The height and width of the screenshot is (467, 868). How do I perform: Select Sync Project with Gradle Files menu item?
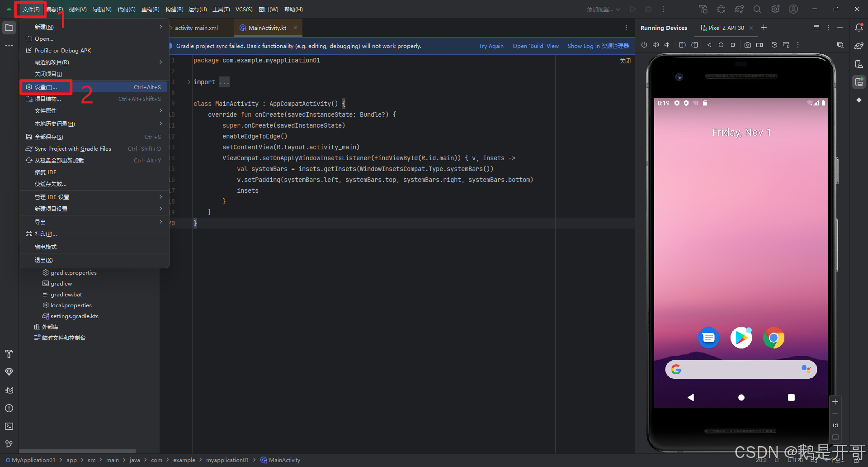point(94,148)
